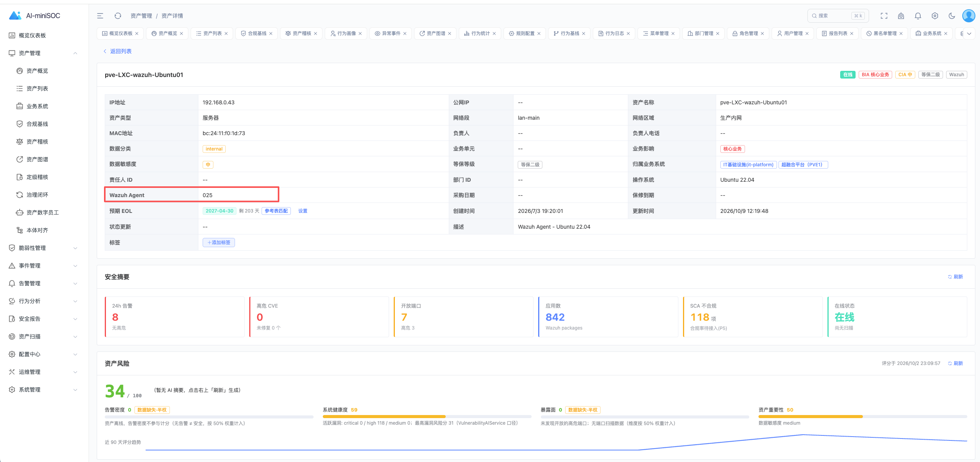The image size is (980, 462).
Task: Open 资产概览 in the sidebar
Action: [x=37, y=71]
